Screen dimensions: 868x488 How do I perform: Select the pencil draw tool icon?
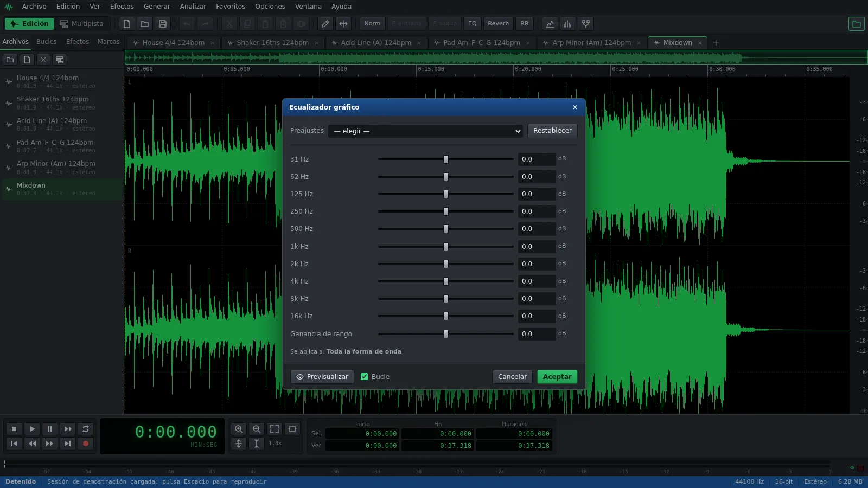coord(325,24)
